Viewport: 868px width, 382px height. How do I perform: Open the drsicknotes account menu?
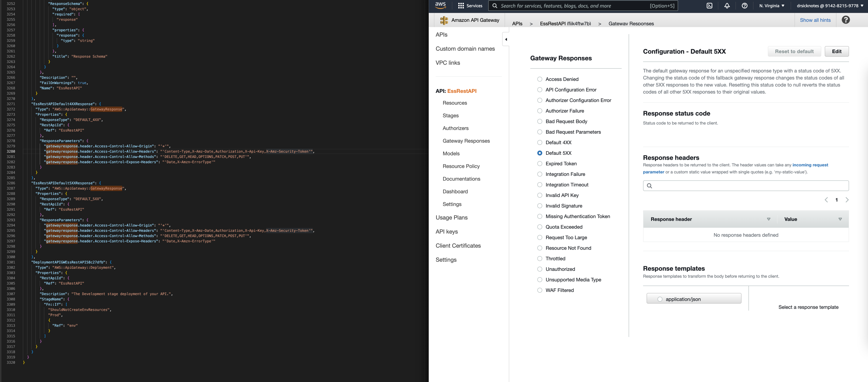[829, 6]
